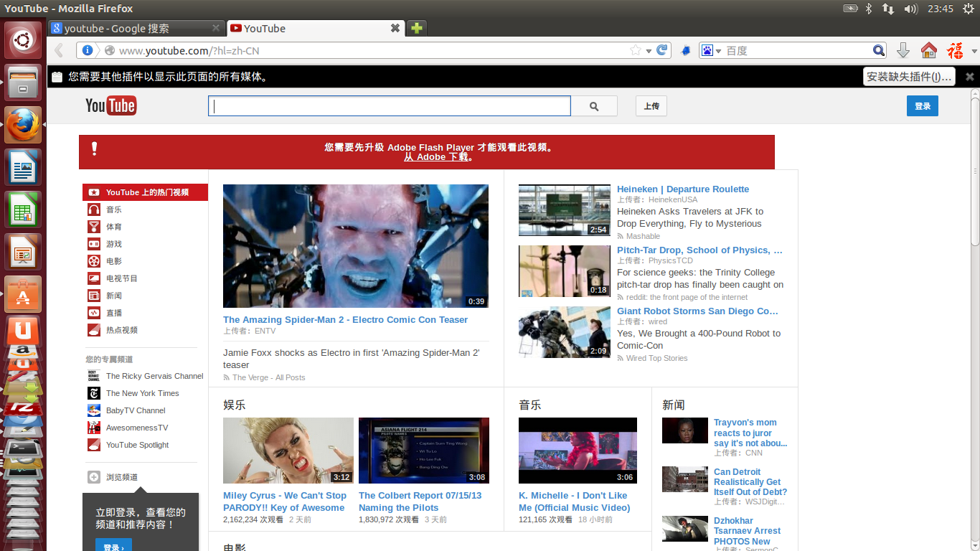Open the Firefox downloads arrow button
The image size is (980, 551).
903,50
